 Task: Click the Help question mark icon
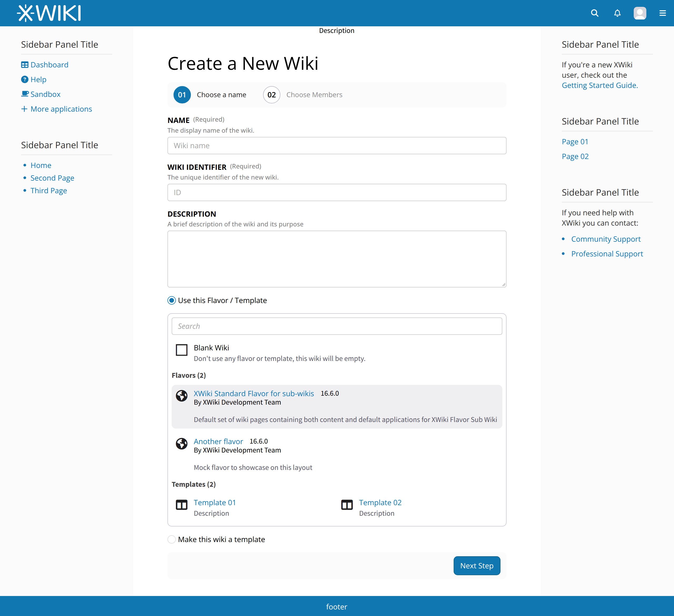[25, 80]
